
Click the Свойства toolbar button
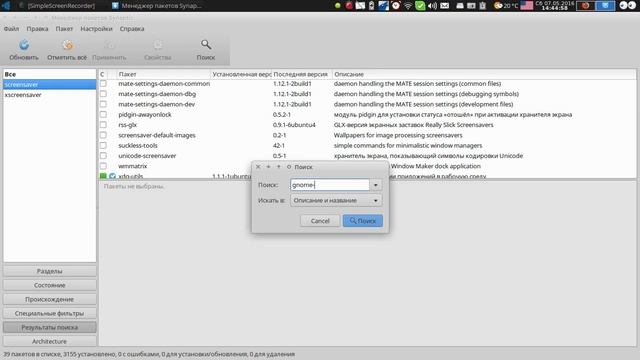coord(158,50)
